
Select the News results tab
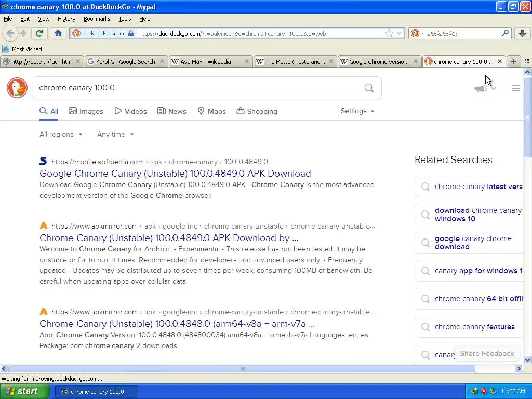(171, 111)
